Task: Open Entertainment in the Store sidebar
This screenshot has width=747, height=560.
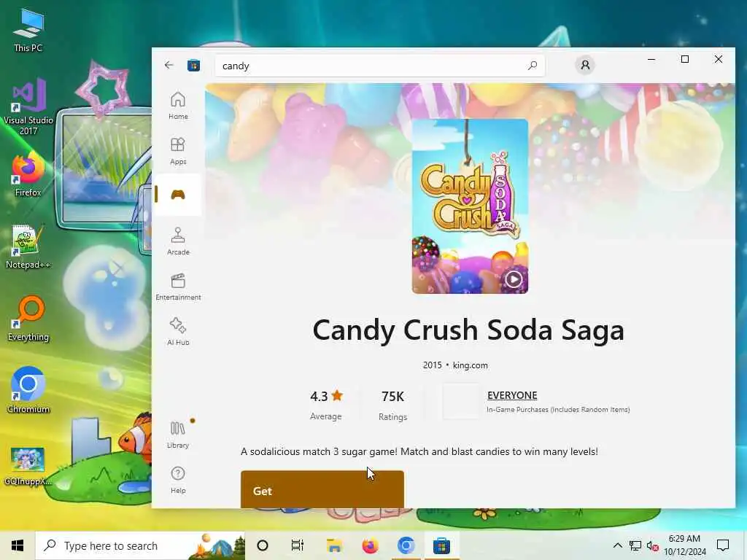Action: point(178,286)
